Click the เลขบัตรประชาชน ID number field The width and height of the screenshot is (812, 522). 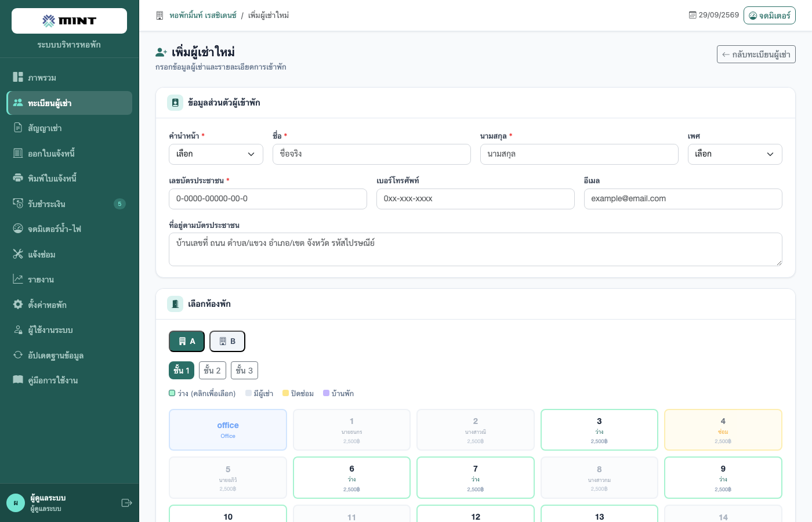pos(268,199)
